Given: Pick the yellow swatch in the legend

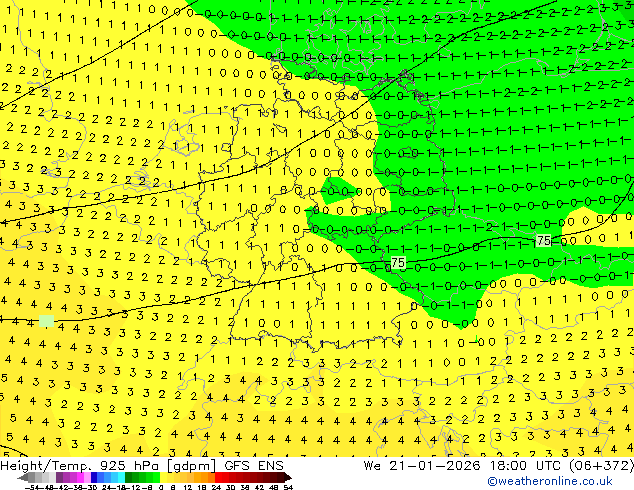Looking at the screenshot, I should coord(163,477).
